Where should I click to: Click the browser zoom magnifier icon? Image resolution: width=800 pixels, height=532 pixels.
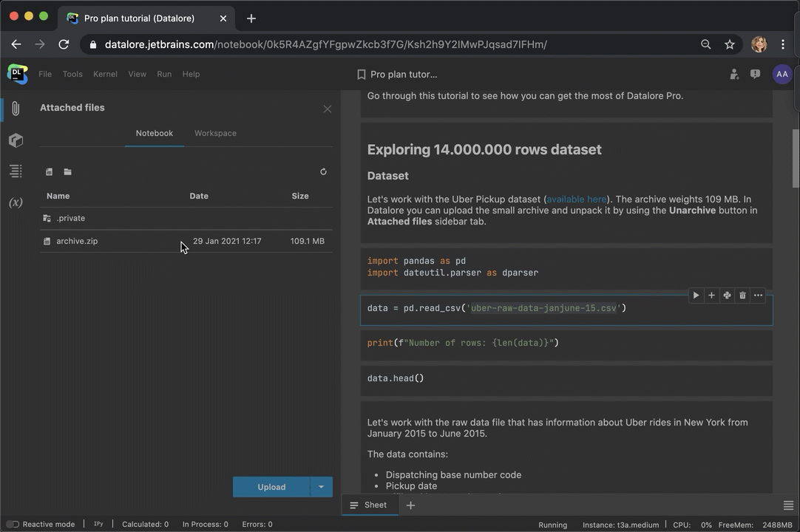pos(705,44)
